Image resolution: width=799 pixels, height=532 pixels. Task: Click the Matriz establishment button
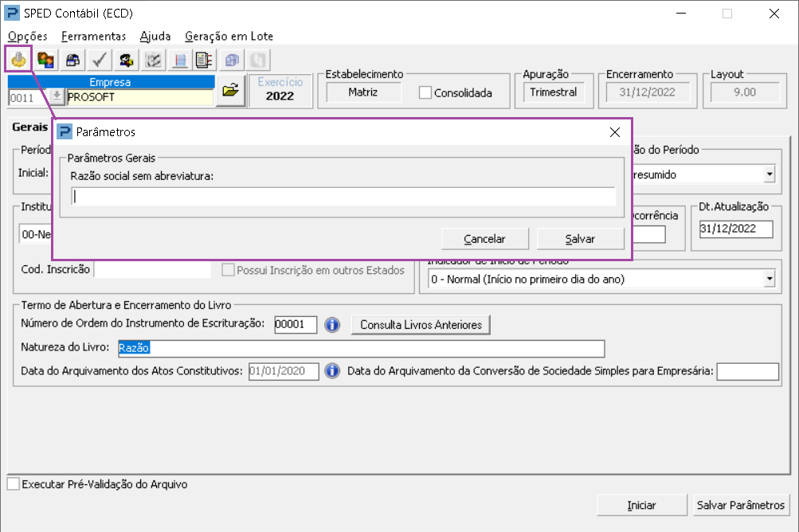point(363,92)
